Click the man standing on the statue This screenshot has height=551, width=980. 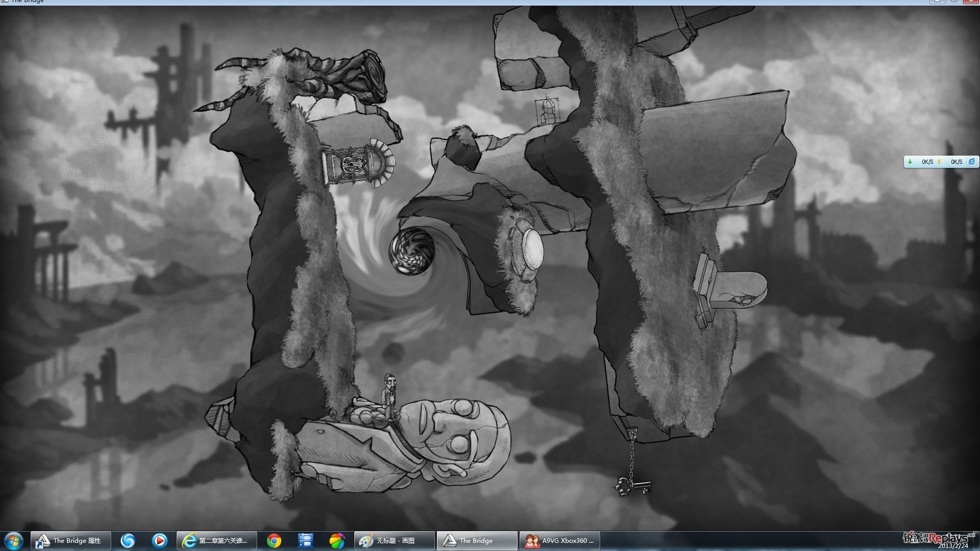coord(389,397)
